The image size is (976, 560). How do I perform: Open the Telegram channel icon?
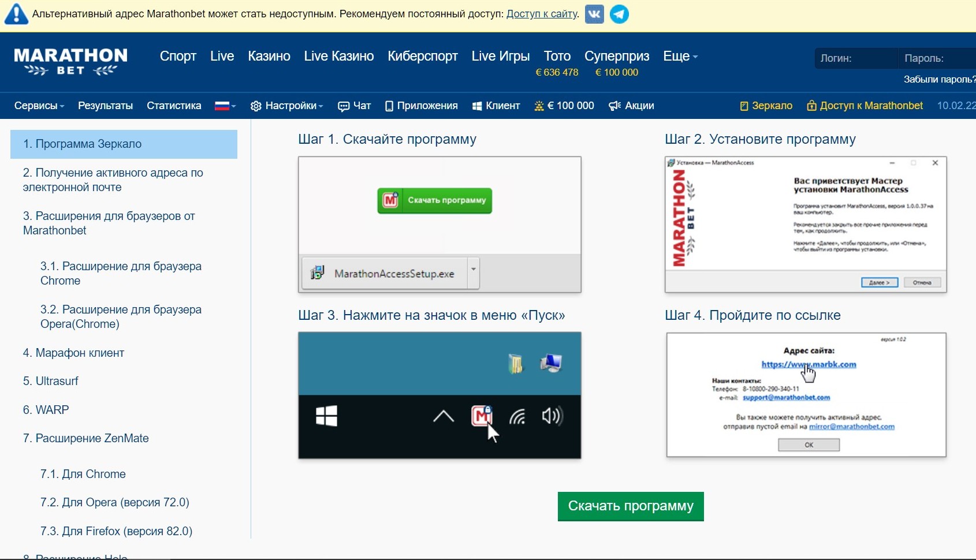tap(619, 14)
